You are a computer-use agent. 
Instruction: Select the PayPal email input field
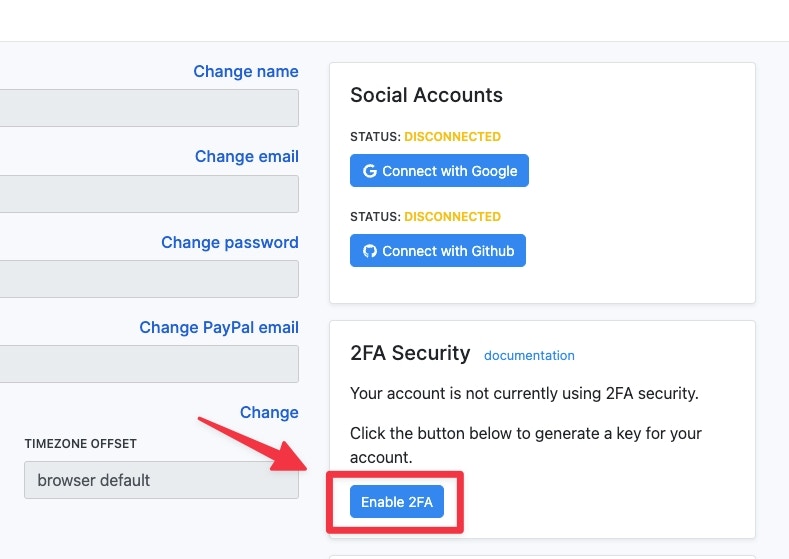click(x=149, y=364)
